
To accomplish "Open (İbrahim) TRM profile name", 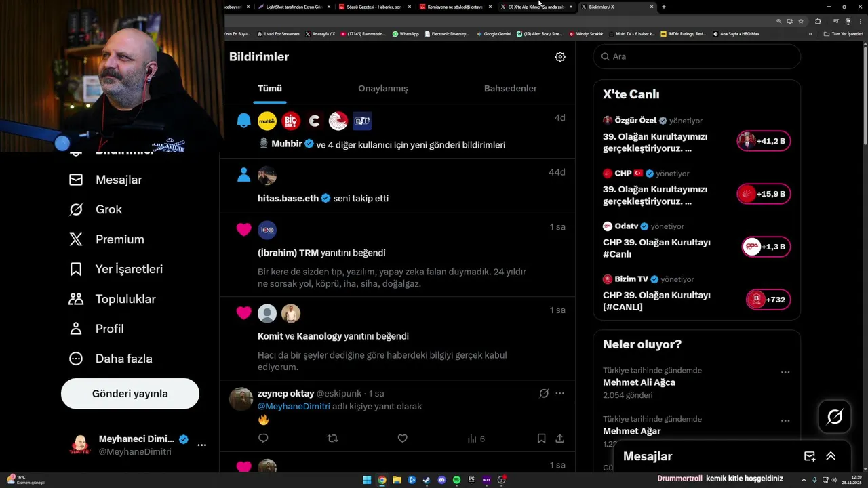I will pos(288,253).
